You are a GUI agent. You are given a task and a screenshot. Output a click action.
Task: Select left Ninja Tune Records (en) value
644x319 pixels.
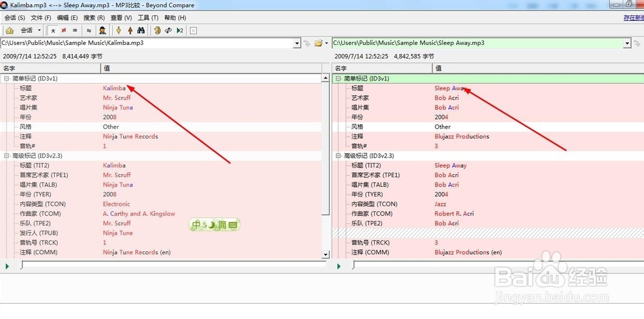coord(137,252)
